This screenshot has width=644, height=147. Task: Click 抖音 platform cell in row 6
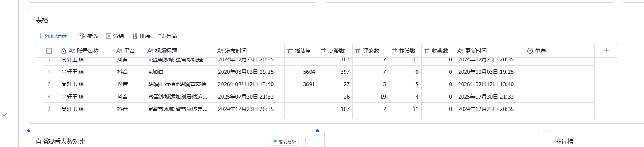(130, 72)
